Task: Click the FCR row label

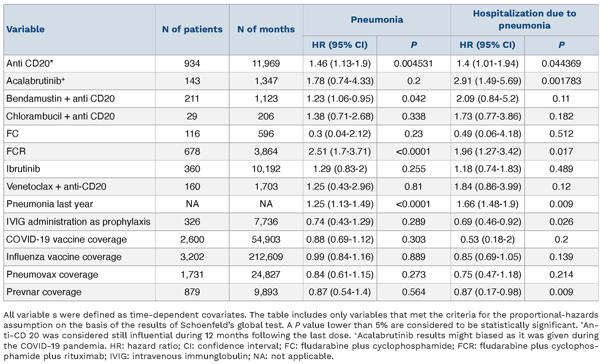Action: click(16, 151)
